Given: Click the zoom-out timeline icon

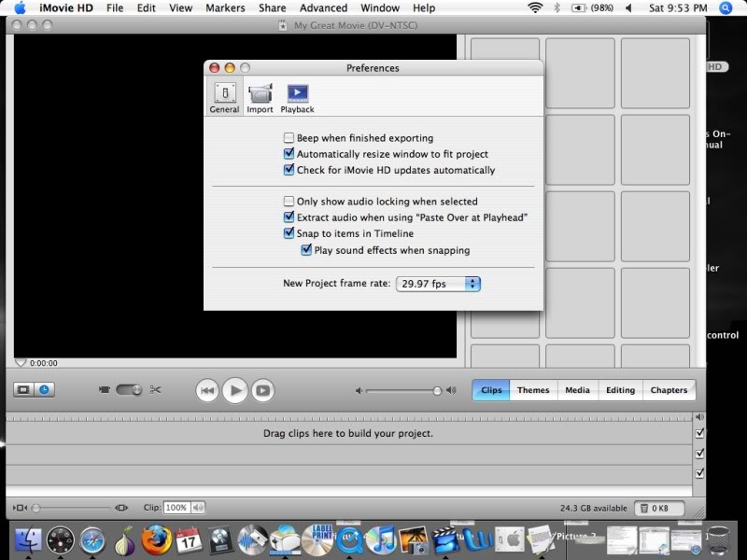Looking at the screenshot, I should click(20, 508).
